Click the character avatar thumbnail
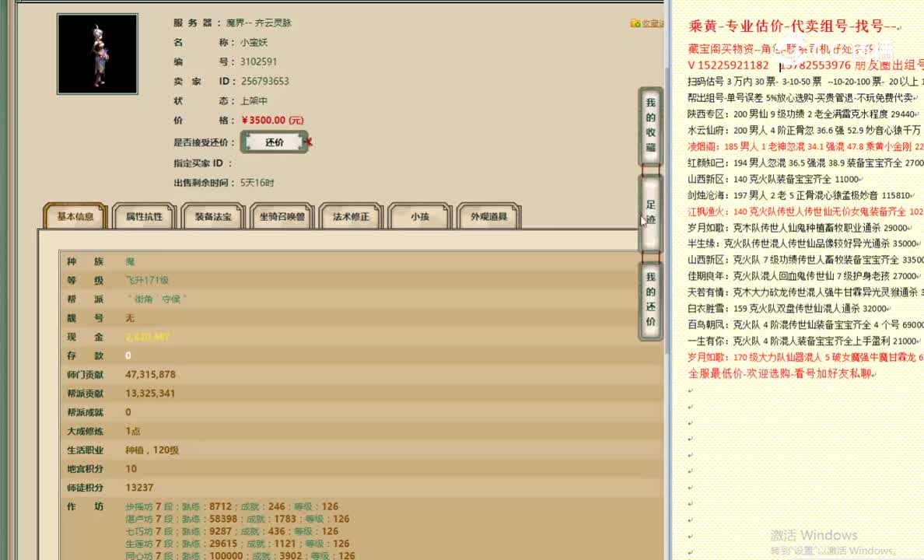This screenshot has height=560, width=924. click(97, 54)
